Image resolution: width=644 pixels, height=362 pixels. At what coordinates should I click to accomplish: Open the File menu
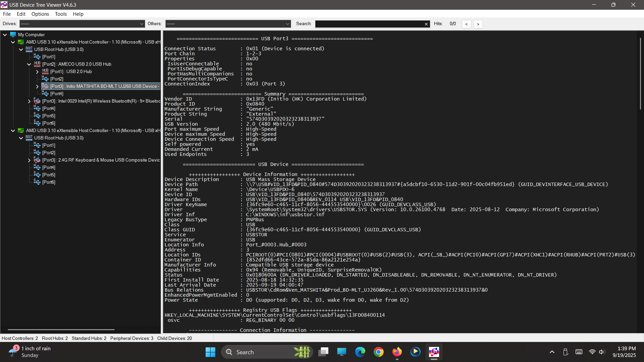pyautogui.click(x=7, y=14)
